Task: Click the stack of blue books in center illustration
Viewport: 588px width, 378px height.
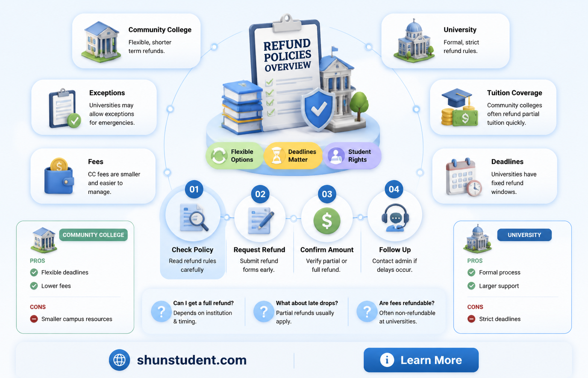Action: (242, 107)
